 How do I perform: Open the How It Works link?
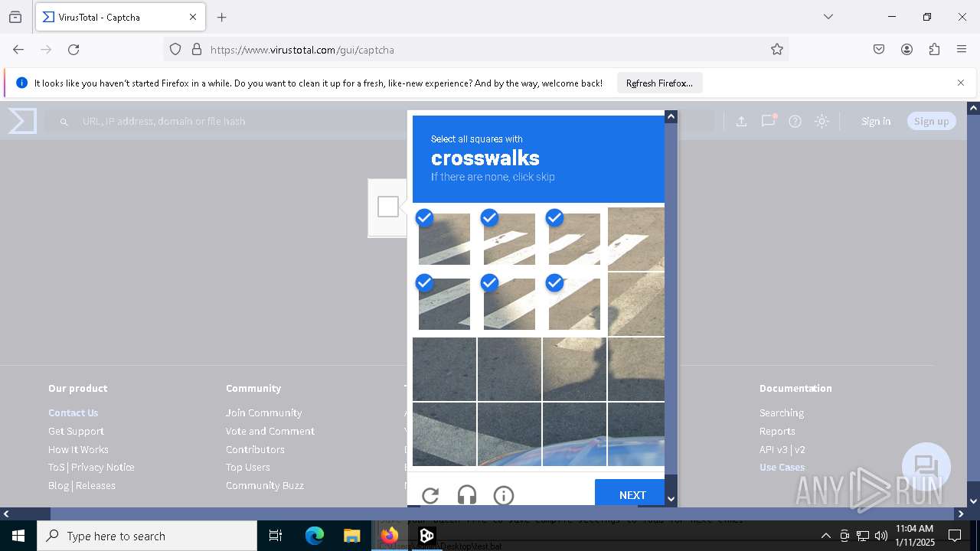(x=78, y=449)
